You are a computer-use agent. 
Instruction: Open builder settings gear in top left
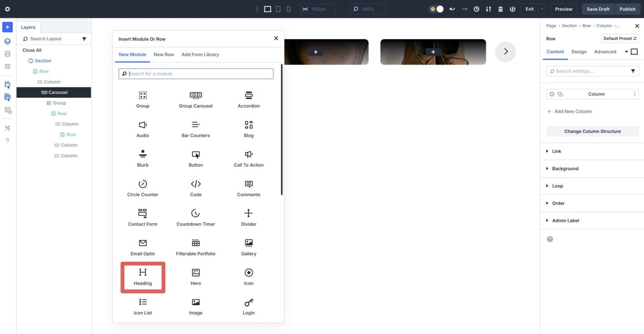(x=7, y=9)
